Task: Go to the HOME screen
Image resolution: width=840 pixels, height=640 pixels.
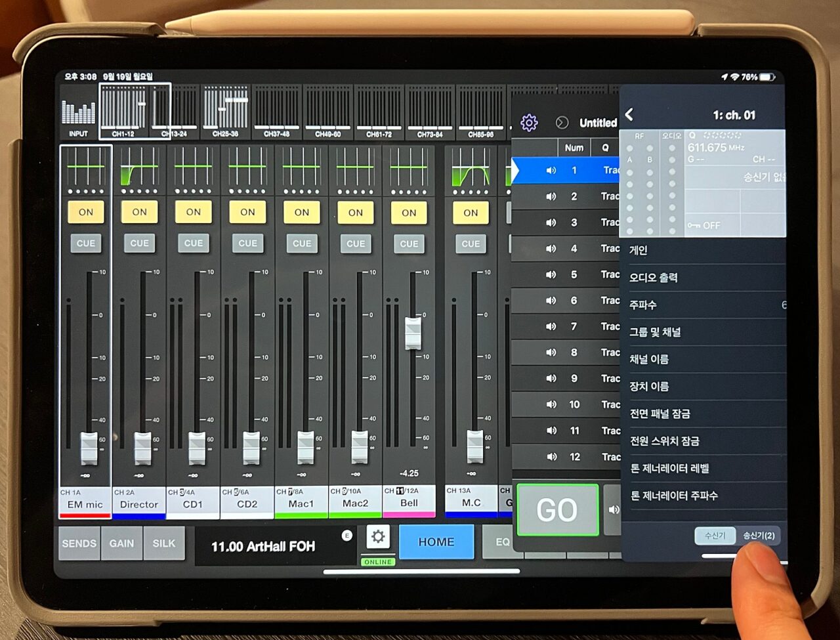Action: 436,542
